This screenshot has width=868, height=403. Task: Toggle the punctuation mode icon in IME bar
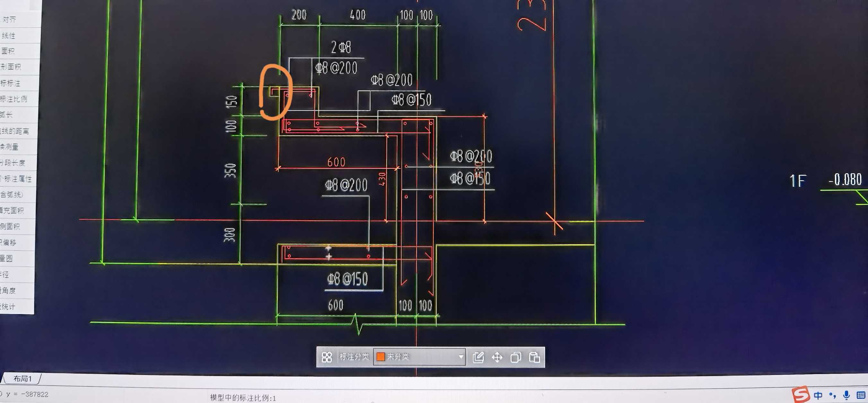(832, 395)
